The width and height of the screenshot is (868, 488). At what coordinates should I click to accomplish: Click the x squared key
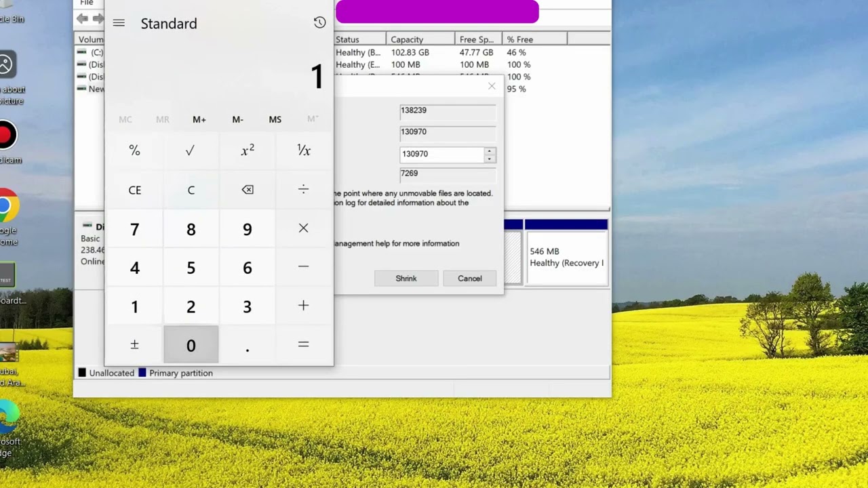pyautogui.click(x=248, y=150)
